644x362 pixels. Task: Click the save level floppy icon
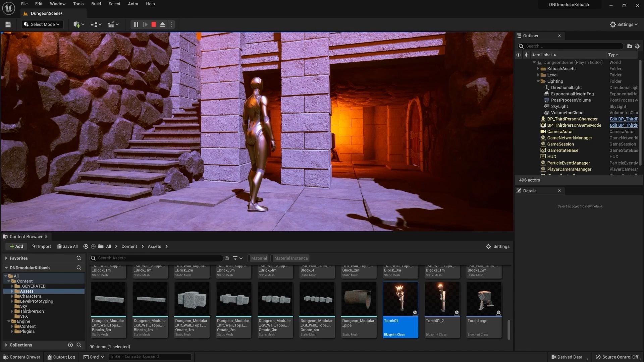(x=8, y=24)
